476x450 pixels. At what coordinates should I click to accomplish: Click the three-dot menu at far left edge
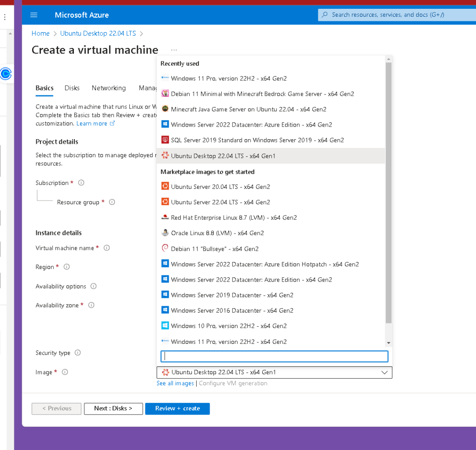pyautogui.click(x=5, y=17)
